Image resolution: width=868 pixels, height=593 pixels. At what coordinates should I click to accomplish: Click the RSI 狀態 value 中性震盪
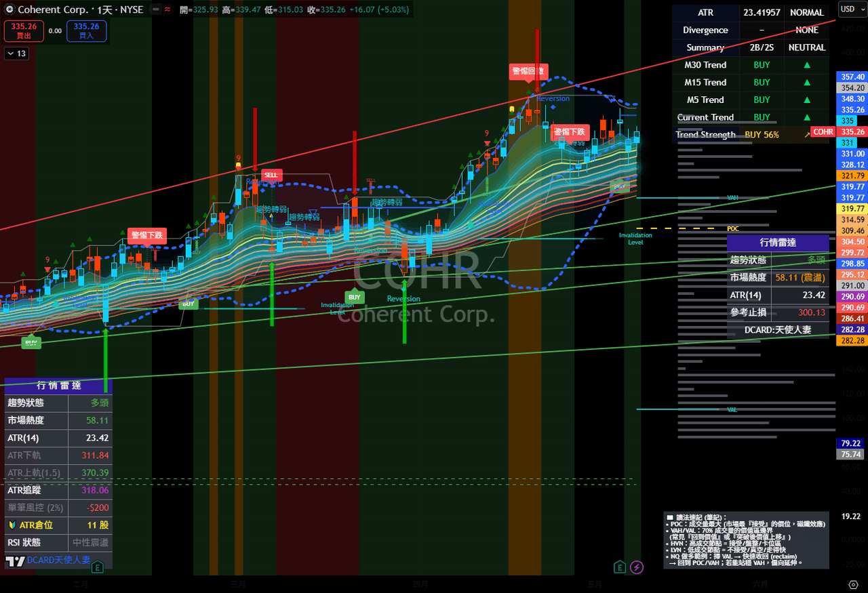coord(90,542)
